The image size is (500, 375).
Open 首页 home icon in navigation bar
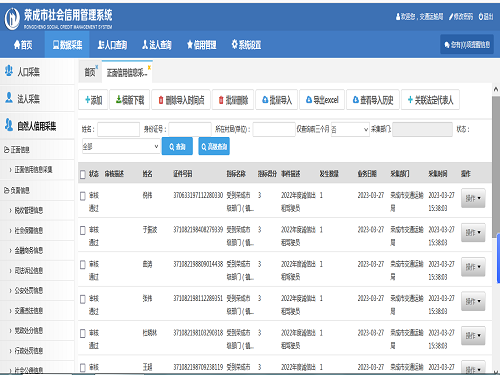click(x=17, y=44)
